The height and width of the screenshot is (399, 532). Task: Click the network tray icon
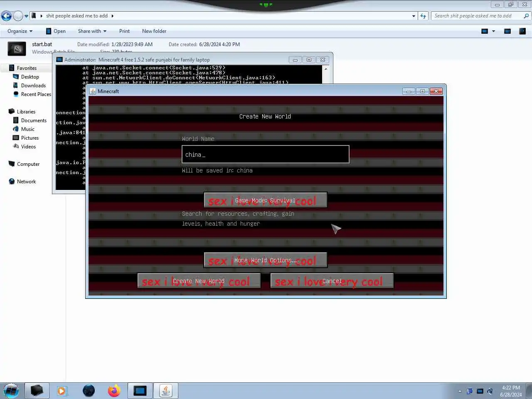tap(480, 391)
